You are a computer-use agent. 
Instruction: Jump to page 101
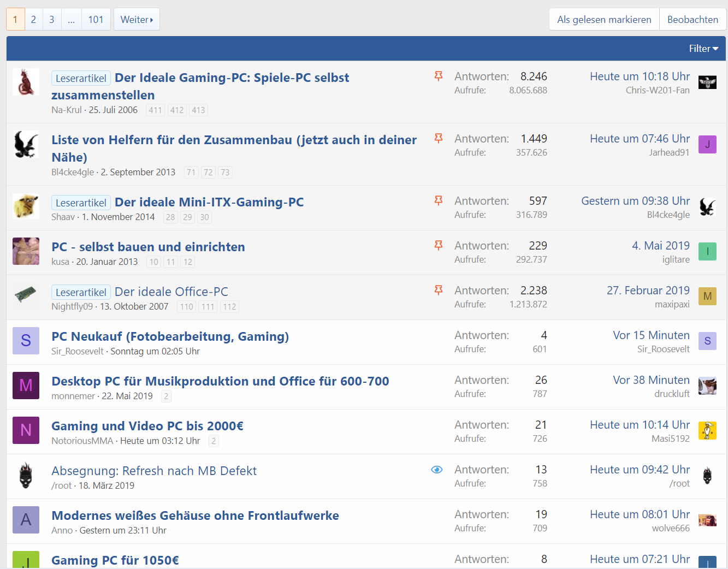(96, 19)
